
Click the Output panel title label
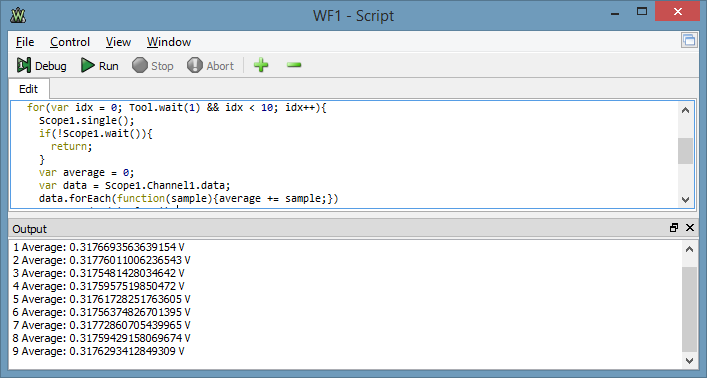(29, 229)
